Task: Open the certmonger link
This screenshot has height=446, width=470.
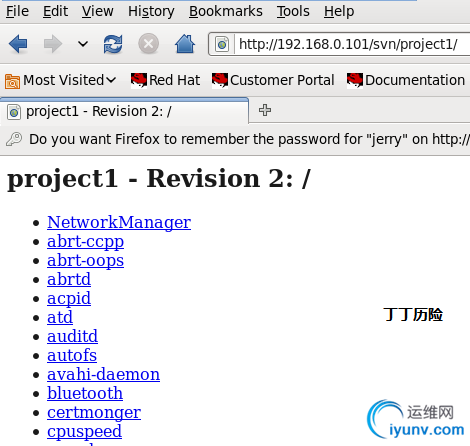Action: [x=94, y=412]
